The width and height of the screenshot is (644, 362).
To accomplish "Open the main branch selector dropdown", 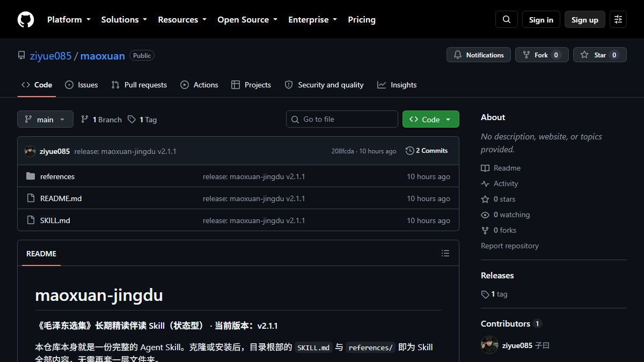I will pos(45,119).
